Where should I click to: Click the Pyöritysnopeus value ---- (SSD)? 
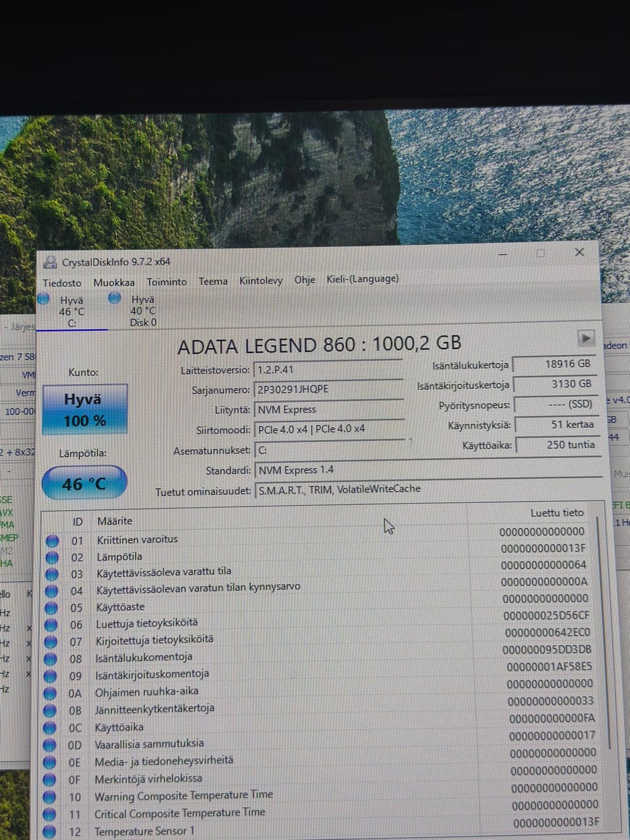point(556,404)
